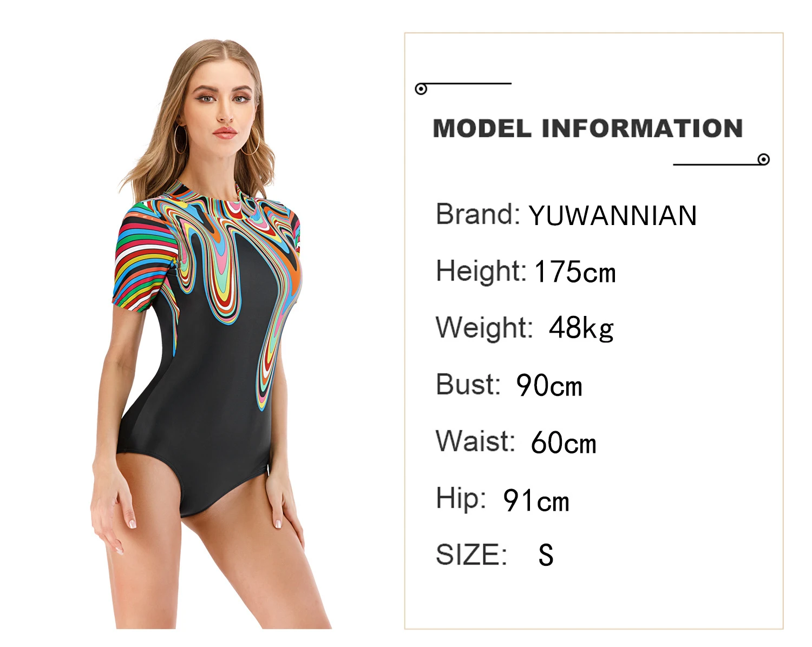This screenshot has width=812, height=647.
Task: Click the left circle ornament above the title
Action: [421, 89]
